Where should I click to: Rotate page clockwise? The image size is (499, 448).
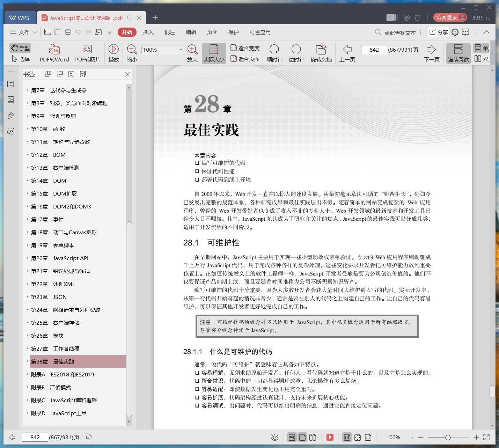(x=274, y=53)
